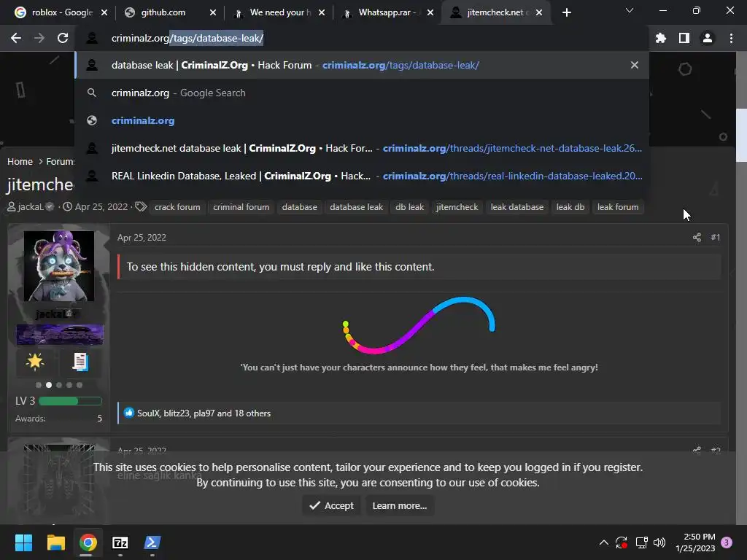
Task: Open the database tag
Action: [x=299, y=207]
